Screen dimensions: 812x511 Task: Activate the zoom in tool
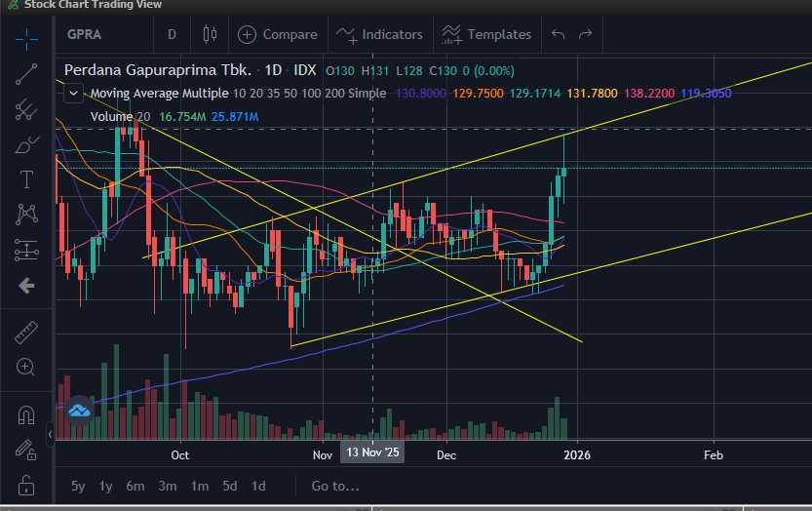(25, 367)
